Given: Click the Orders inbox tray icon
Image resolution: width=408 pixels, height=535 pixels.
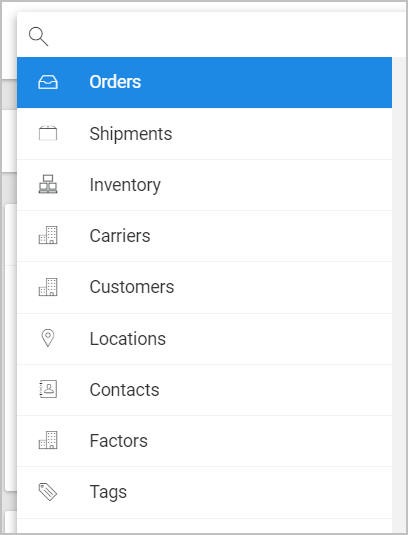Looking at the screenshot, I should pyautogui.click(x=48, y=82).
